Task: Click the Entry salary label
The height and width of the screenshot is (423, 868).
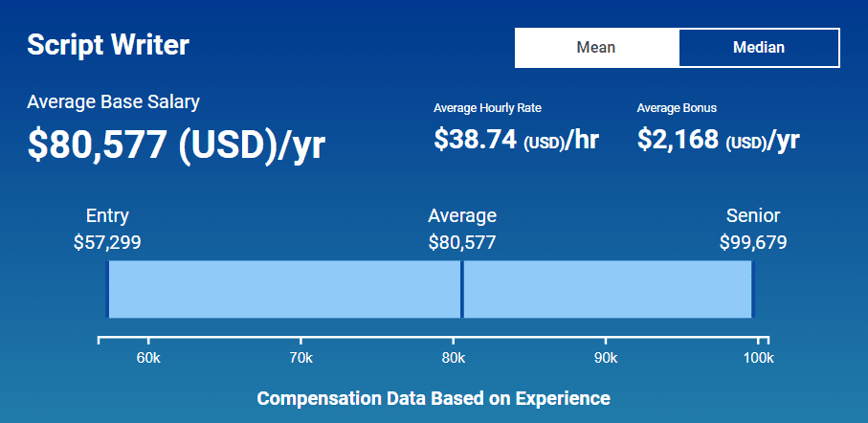Action: point(107,216)
